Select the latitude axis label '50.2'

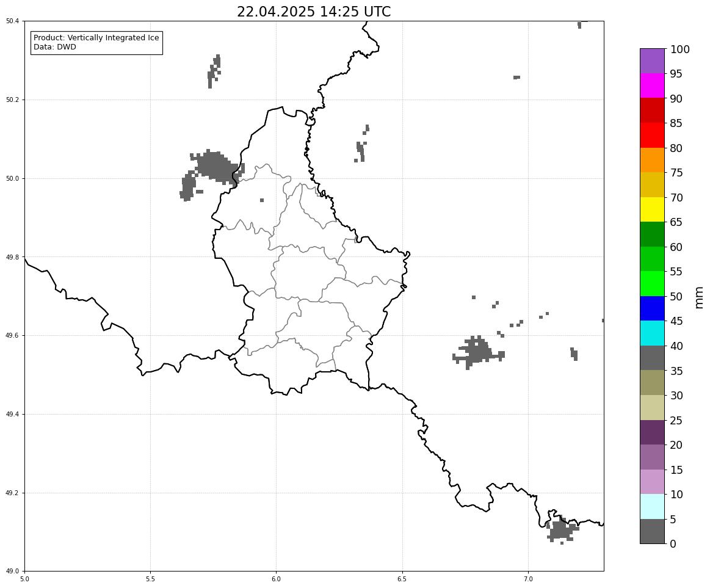click(13, 100)
